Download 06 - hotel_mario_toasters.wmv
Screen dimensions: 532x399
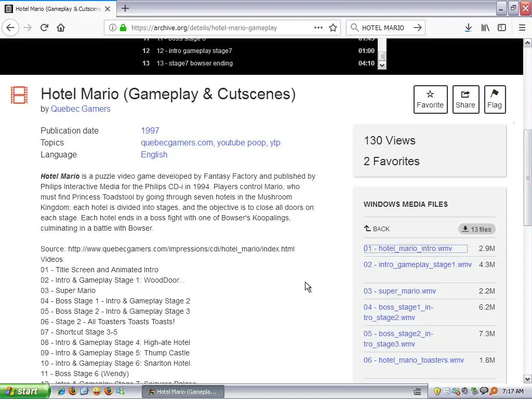(x=414, y=360)
